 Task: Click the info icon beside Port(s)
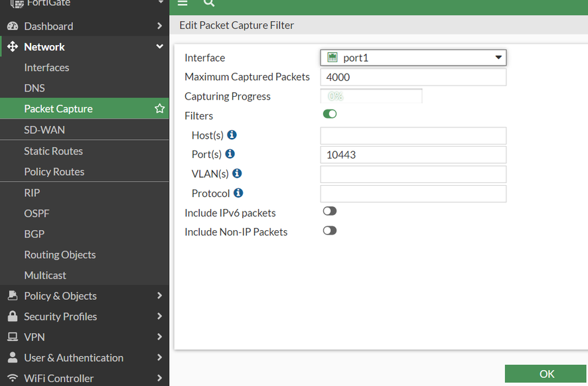pos(230,154)
